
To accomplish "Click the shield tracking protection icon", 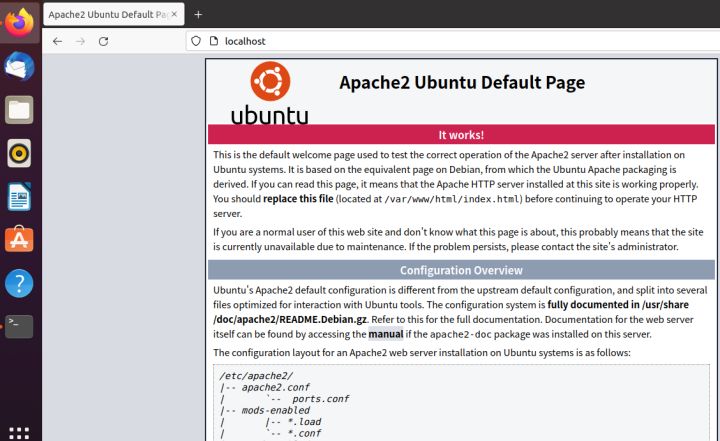I will click(196, 41).
